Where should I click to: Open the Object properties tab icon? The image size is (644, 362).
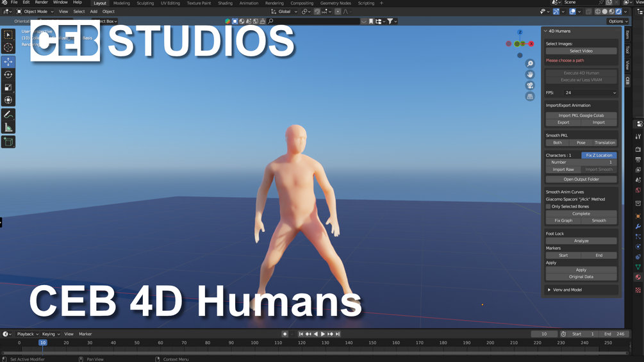tap(638, 217)
